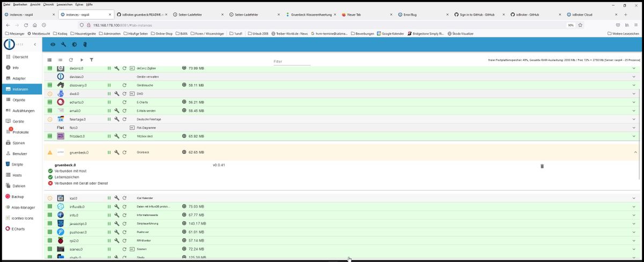Toggle visibility with the eye icon in blue header
The height and width of the screenshot is (262, 644).
53,45
